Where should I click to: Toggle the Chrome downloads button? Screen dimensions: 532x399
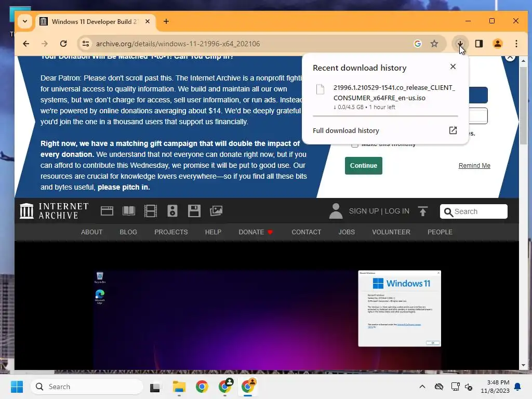click(x=460, y=44)
